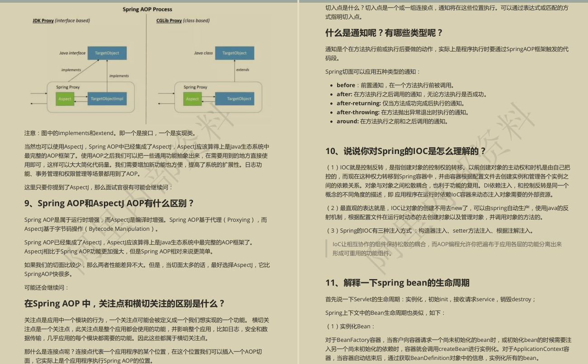Select heading "在Spring AOP 中，关注点和横切关注的区别是什么？"

124,303
